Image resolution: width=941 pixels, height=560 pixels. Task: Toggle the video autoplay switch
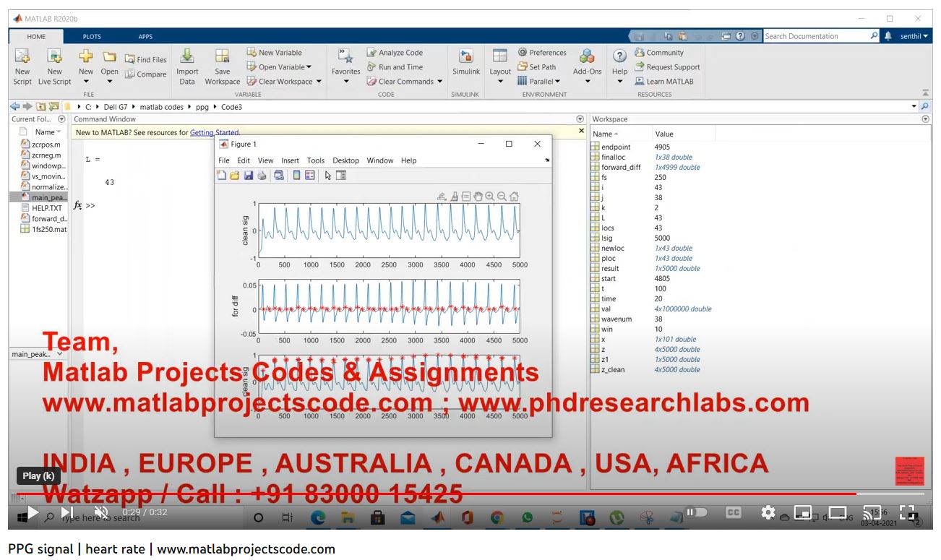pyautogui.click(x=697, y=512)
